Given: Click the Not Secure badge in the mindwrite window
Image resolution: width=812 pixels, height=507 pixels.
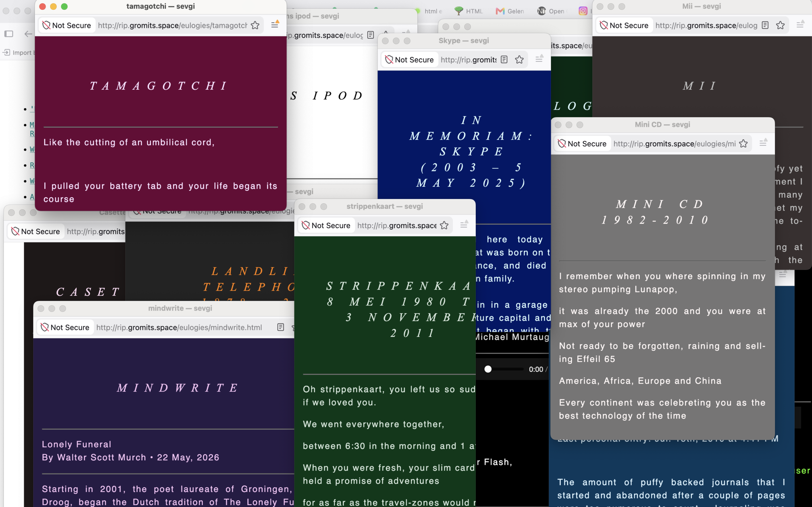Looking at the screenshot, I should pyautogui.click(x=65, y=327).
